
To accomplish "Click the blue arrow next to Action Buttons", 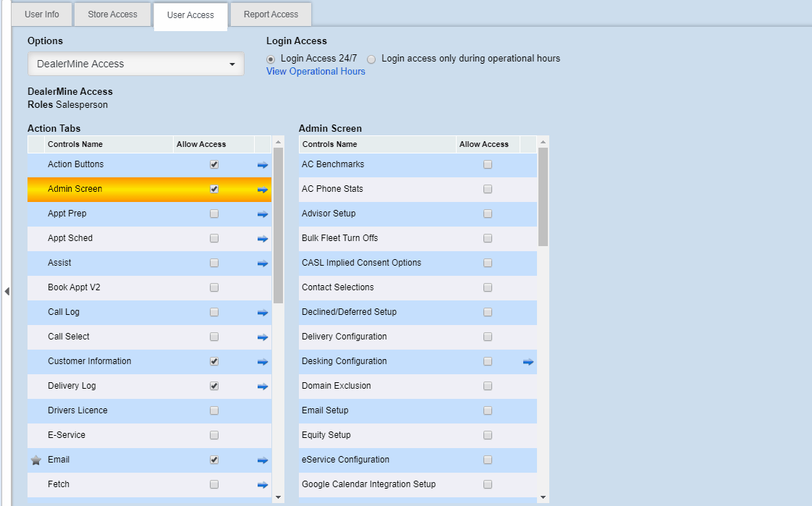I will pyautogui.click(x=262, y=165).
